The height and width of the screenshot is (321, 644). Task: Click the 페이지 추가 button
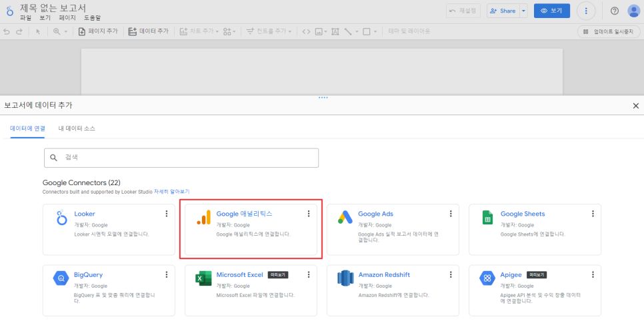pyautogui.click(x=98, y=31)
